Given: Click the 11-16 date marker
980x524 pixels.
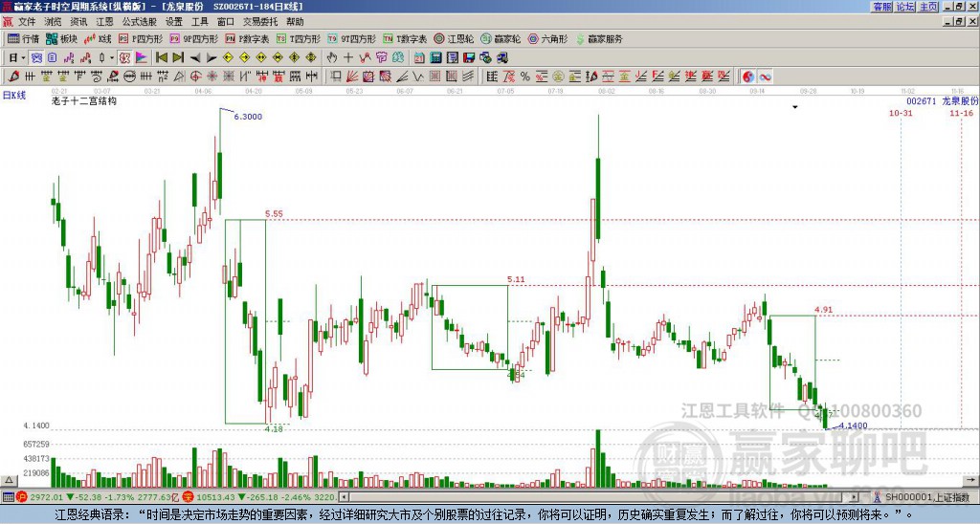Looking at the screenshot, I should coord(961,113).
